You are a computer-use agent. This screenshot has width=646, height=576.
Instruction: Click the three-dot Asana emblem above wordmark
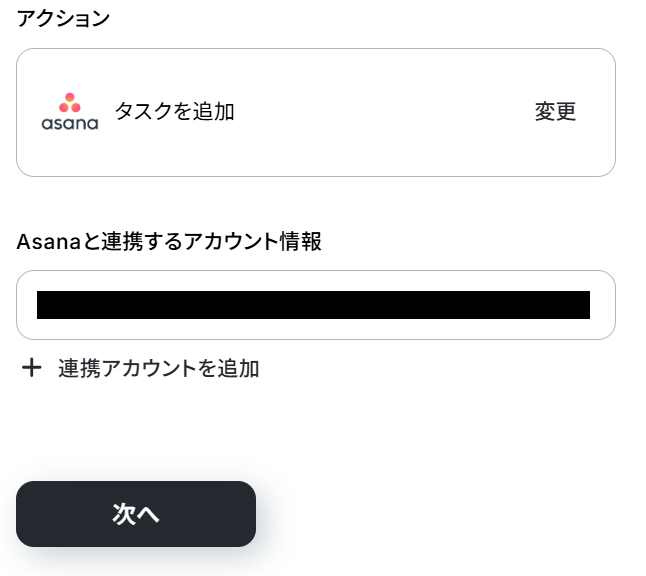pos(69,102)
